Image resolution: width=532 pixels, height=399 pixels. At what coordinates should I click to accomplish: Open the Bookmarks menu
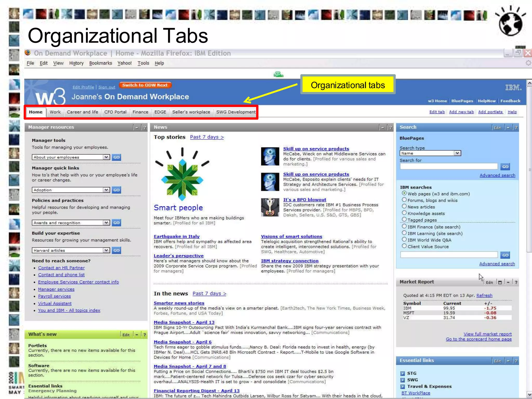click(x=101, y=63)
